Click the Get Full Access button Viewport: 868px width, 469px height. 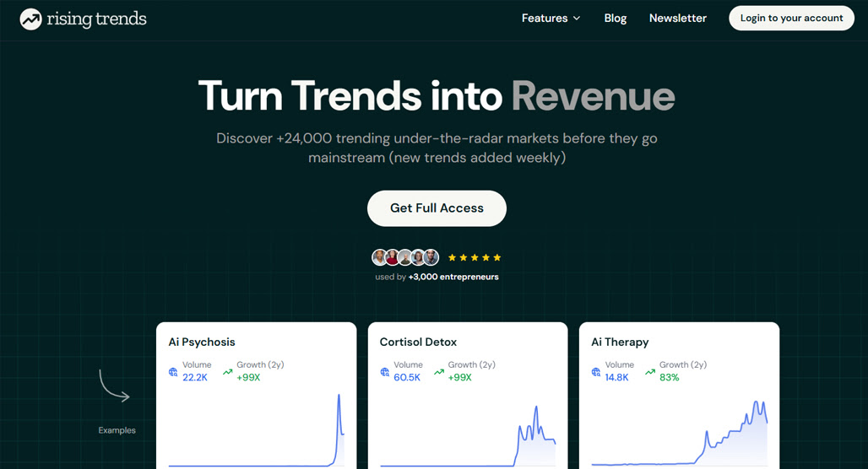(437, 208)
